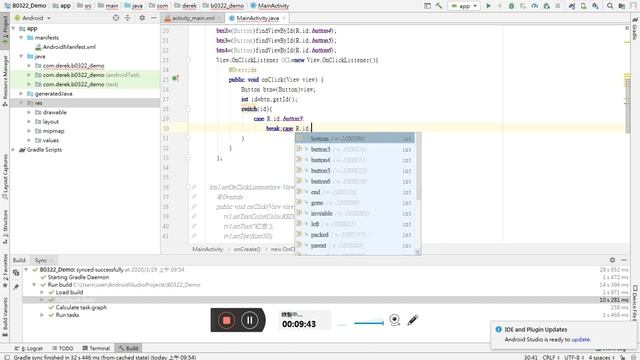The height and width of the screenshot is (360, 640).
Task: Select the MainActivity.java tab
Action: click(258, 18)
